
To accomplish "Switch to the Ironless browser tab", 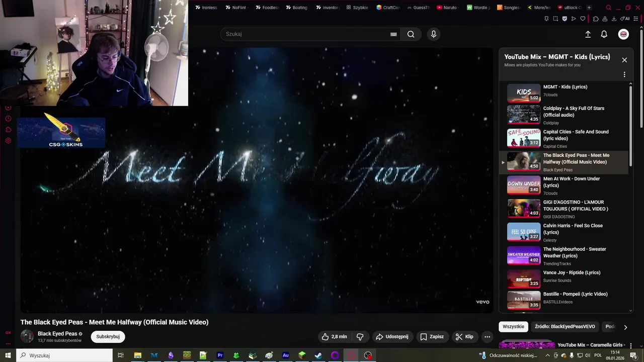I will pyautogui.click(x=206, y=8).
